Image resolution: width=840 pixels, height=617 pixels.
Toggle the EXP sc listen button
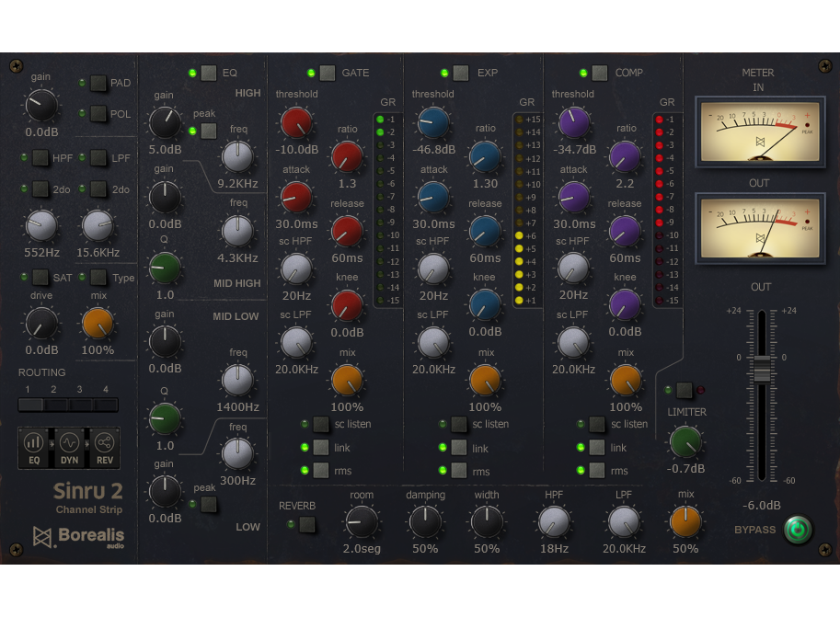[x=458, y=424]
